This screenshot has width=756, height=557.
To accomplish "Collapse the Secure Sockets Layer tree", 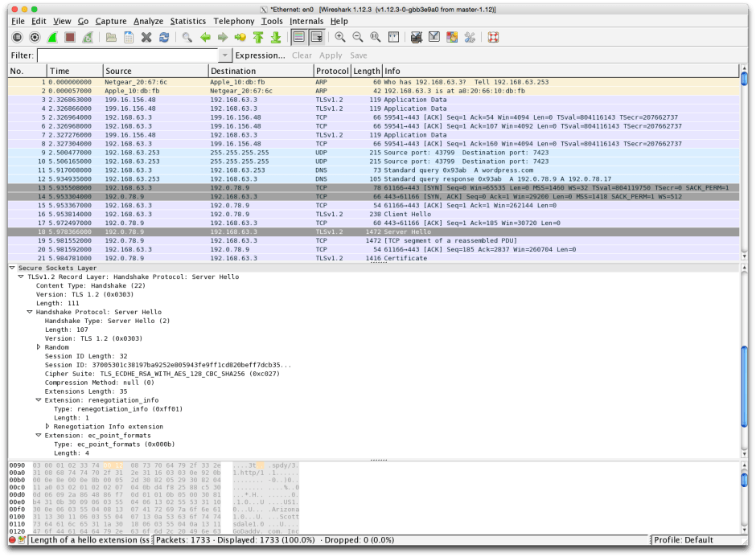I will 10,268.
